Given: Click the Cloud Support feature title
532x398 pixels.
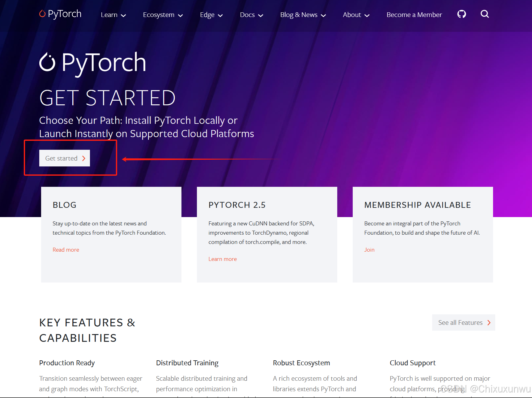Looking at the screenshot, I should (x=413, y=363).
